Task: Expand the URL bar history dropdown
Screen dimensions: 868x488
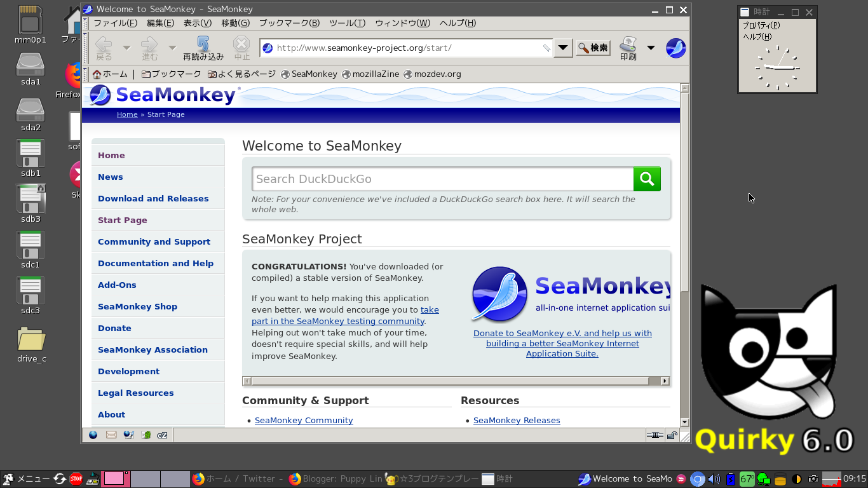Action: point(563,48)
